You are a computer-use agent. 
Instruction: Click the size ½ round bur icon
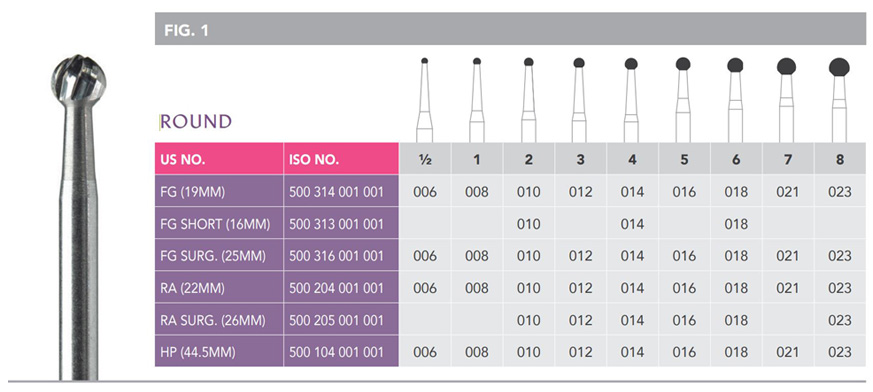[x=424, y=100]
